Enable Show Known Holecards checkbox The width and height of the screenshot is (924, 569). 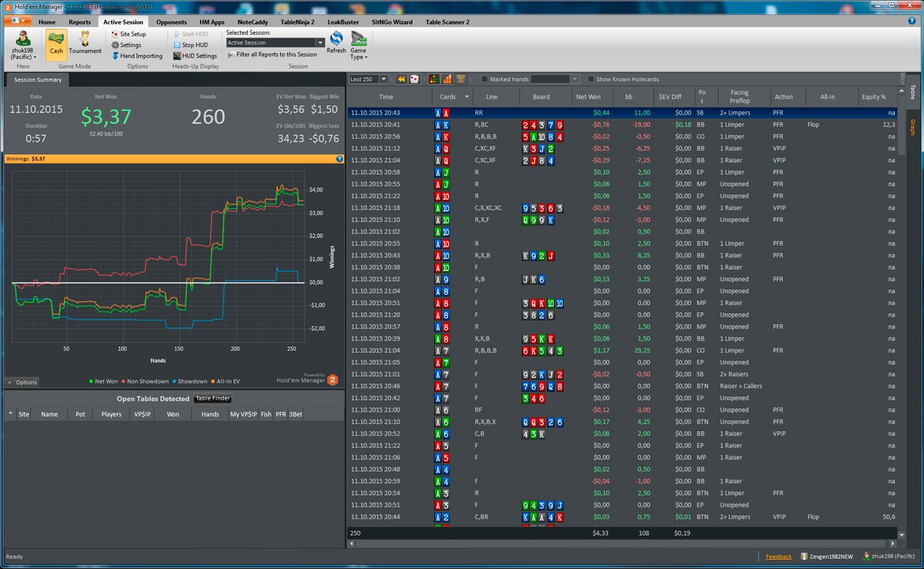pyautogui.click(x=591, y=79)
